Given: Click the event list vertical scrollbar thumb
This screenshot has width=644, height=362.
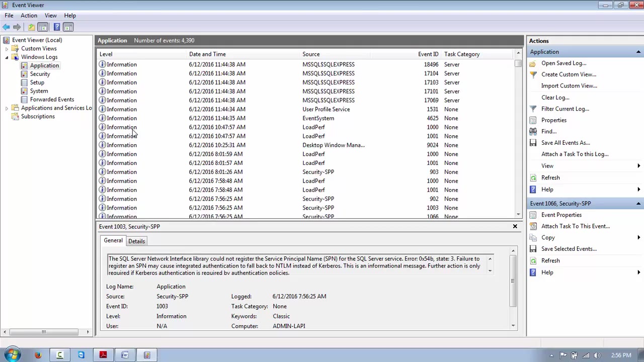Looking at the screenshot, I should click(518, 64).
